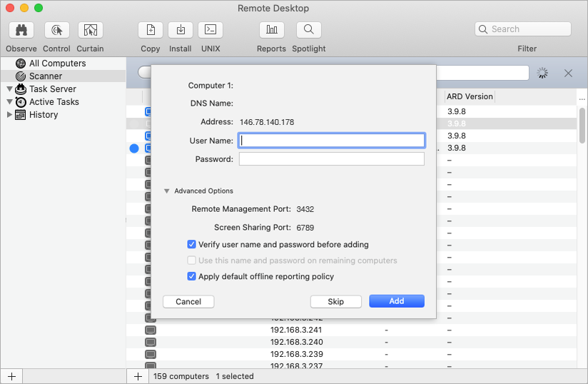The height and width of the screenshot is (384, 588).
Task: Click the Password input field
Action: [331, 159]
